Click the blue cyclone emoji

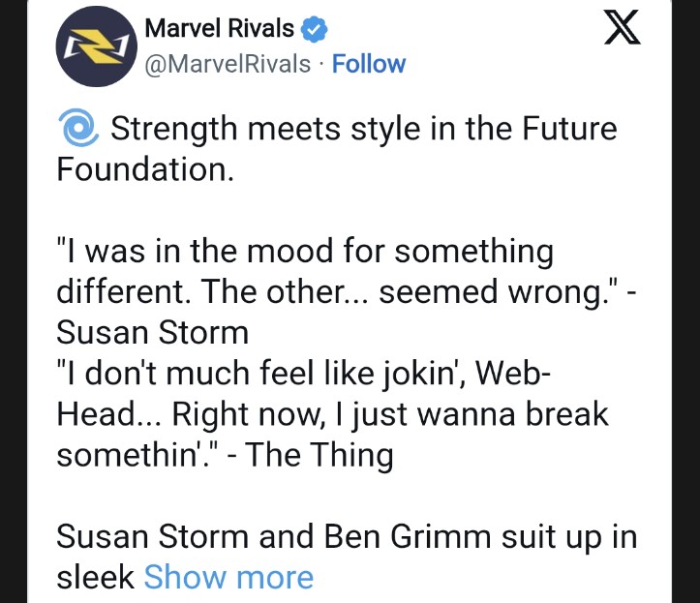[x=76, y=129]
